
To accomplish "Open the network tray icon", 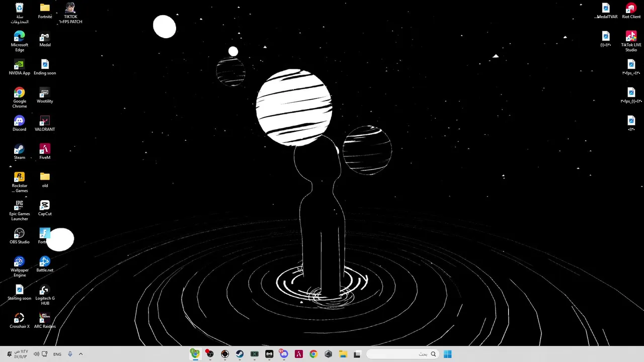I will [x=45, y=354].
